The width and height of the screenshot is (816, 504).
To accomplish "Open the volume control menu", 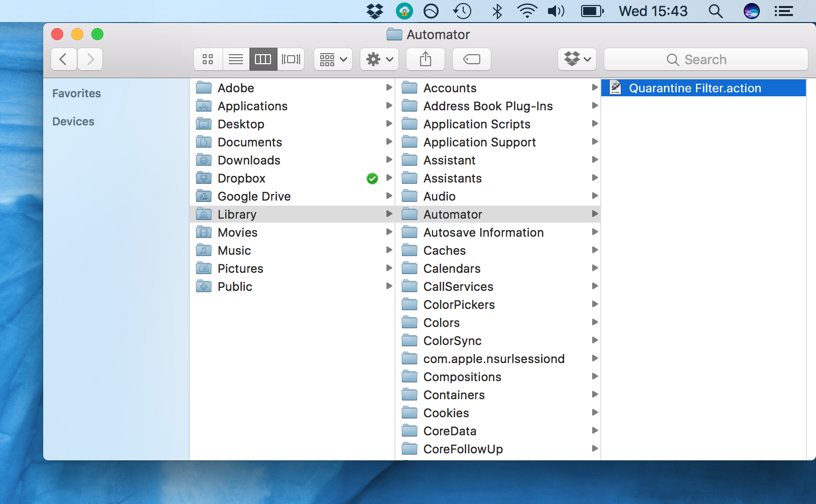I will (556, 11).
